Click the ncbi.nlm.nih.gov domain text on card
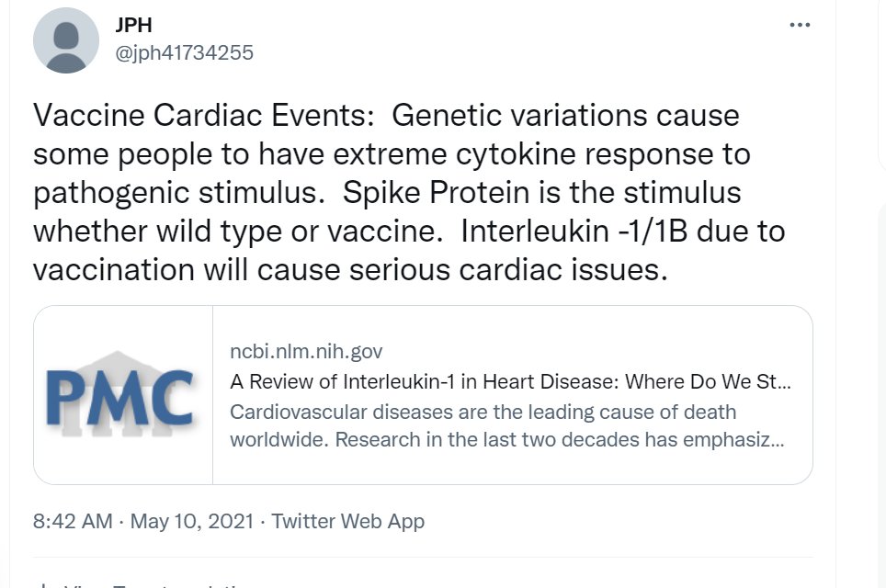This screenshot has width=886, height=588. point(306,351)
